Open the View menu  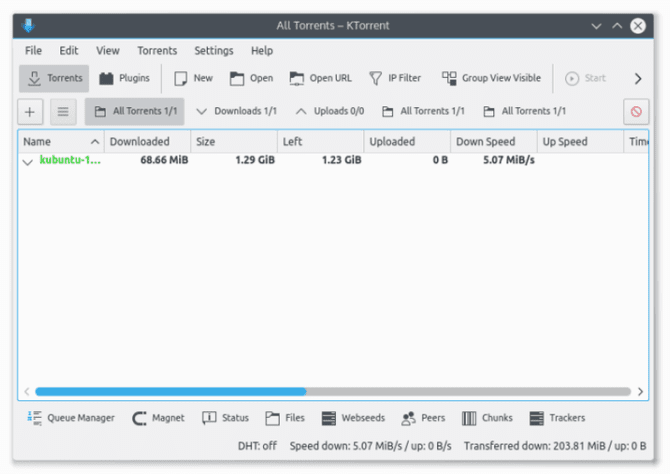[108, 51]
